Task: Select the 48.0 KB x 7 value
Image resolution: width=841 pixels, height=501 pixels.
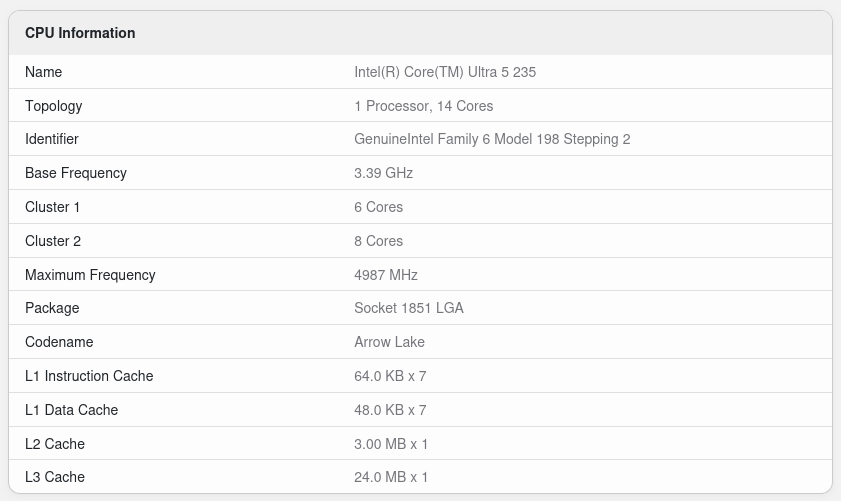Action: tap(390, 410)
